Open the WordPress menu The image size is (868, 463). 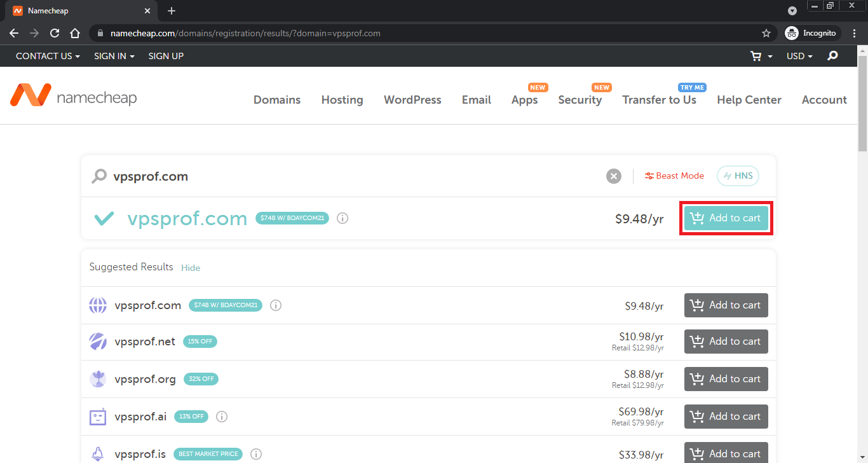412,100
